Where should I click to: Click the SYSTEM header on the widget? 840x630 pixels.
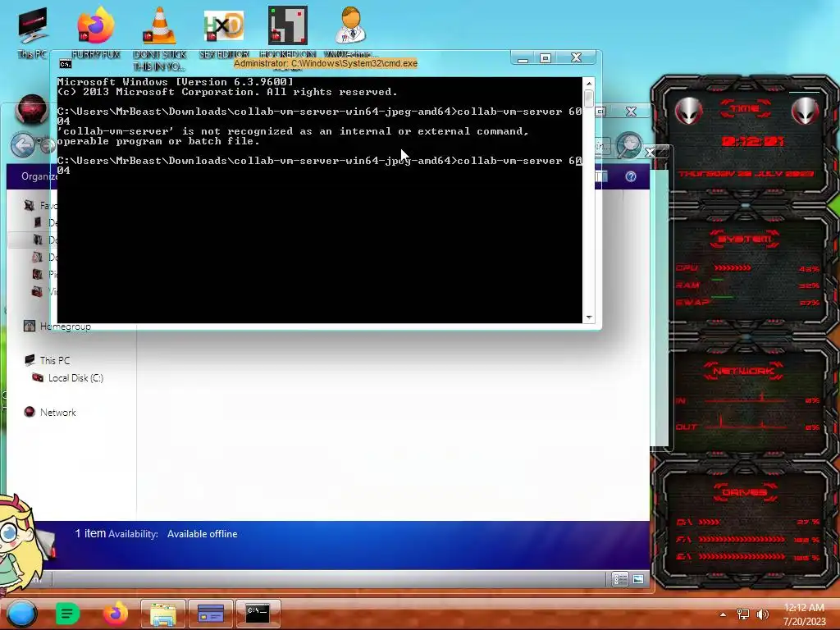(744, 239)
